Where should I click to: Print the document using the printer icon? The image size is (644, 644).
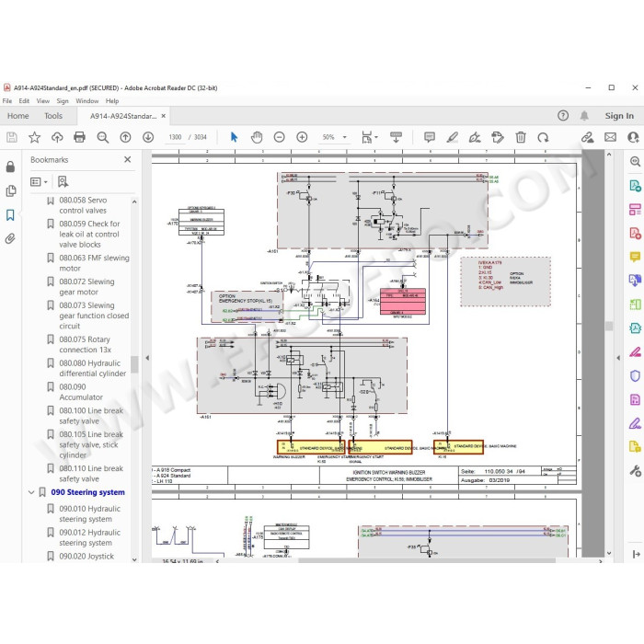coord(79,137)
